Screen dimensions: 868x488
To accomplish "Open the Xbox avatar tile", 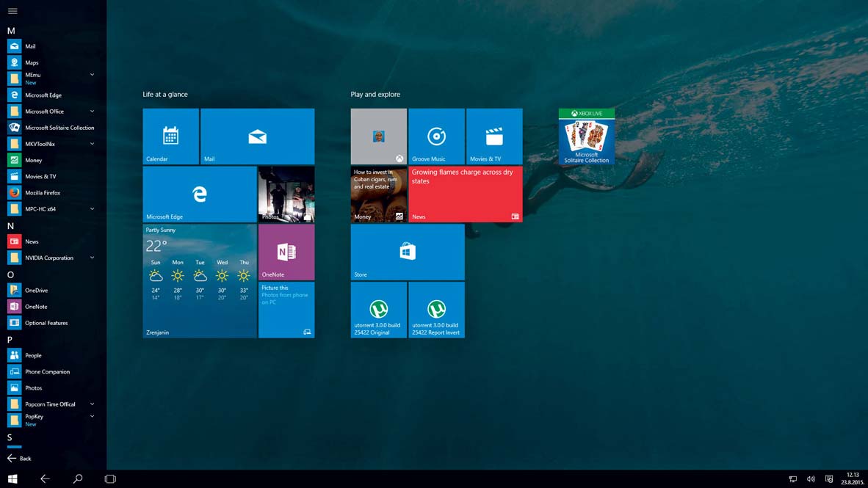I will [x=379, y=136].
